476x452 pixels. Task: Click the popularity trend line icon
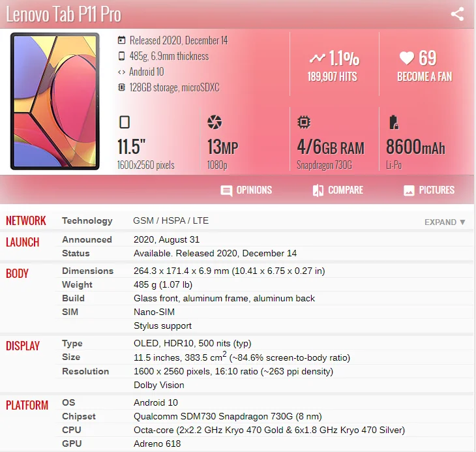pyautogui.click(x=318, y=57)
